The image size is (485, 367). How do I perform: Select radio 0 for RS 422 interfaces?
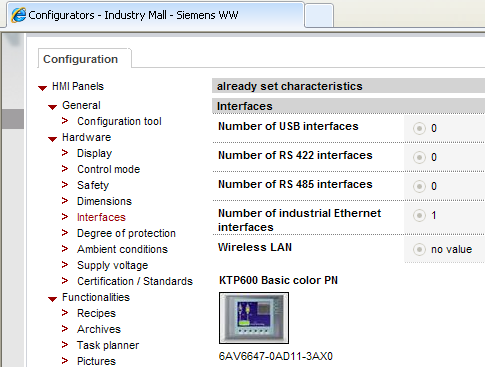click(419, 157)
